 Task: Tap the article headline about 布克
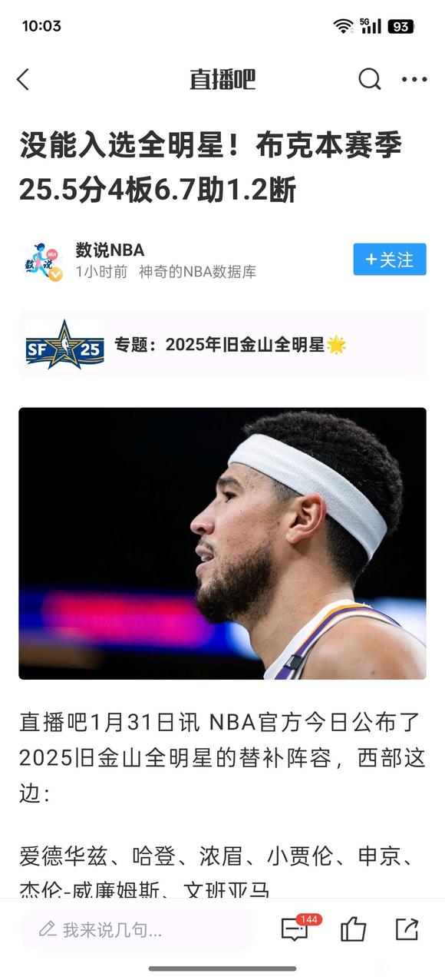point(211,167)
